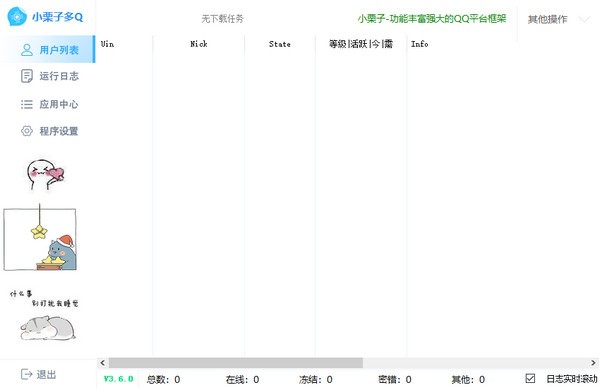Expand the 其他操作 dropdown
This screenshot has height=388, width=600.
pos(558,19)
